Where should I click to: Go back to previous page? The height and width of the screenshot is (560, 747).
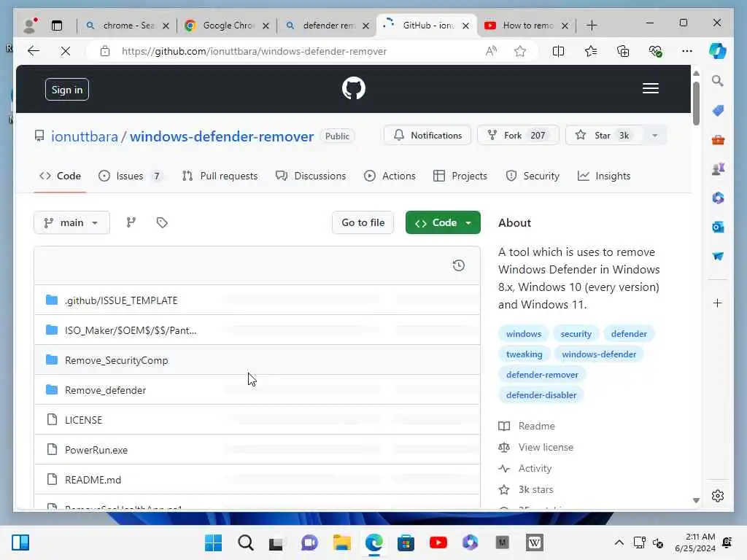[34, 51]
